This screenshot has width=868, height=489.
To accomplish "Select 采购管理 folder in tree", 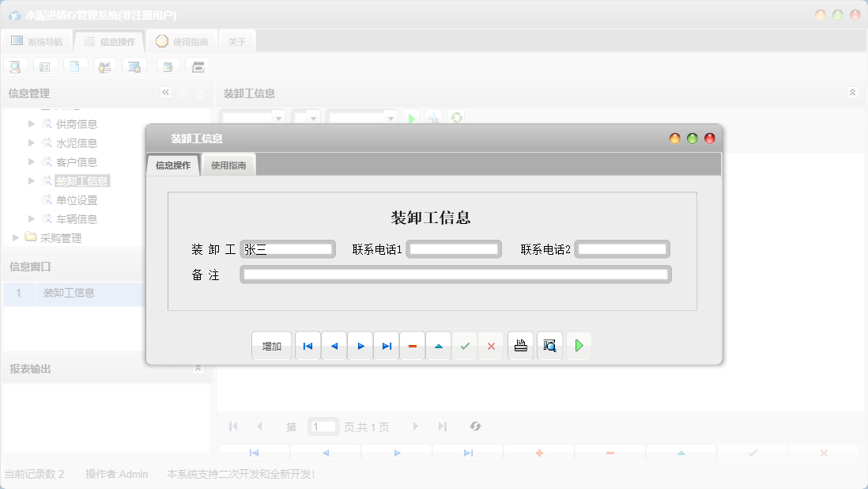I will [61, 237].
